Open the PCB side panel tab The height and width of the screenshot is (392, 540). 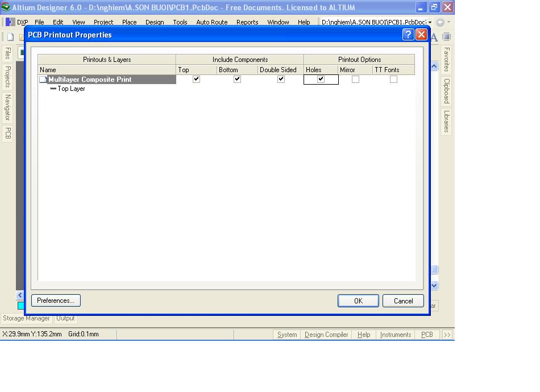point(7,133)
